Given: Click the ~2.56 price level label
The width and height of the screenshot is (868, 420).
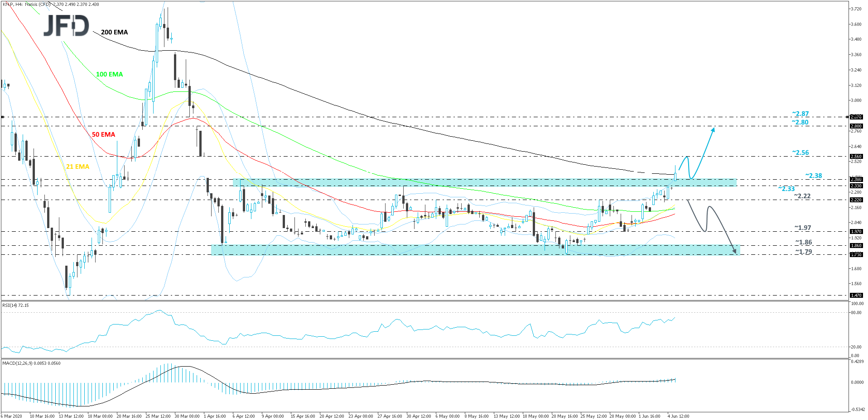Looking at the screenshot, I should pos(800,153).
